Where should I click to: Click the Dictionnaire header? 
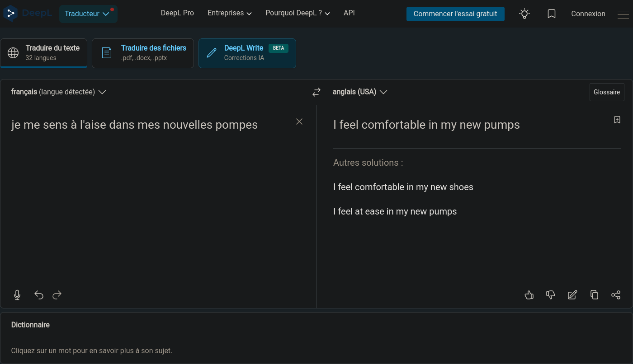pos(30,325)
